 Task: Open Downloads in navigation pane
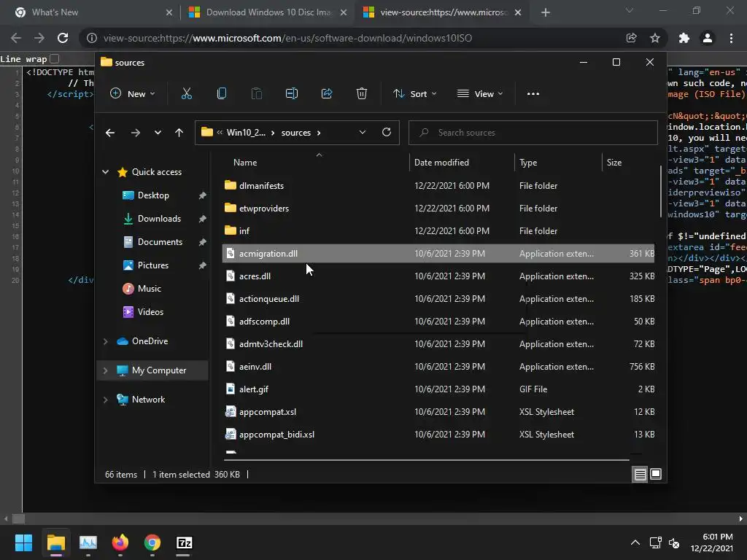[159, 219]
